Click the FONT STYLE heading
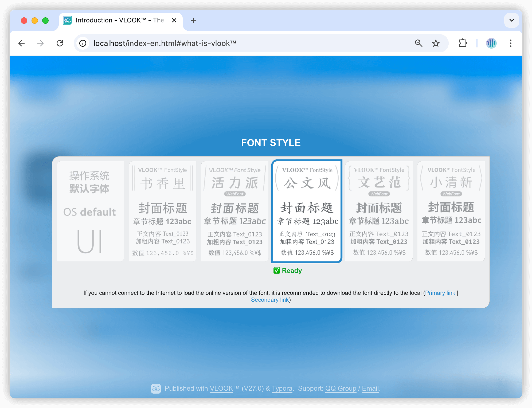Image resolution: width=532 pixels, height=408 pixels. tap(271, 143)
